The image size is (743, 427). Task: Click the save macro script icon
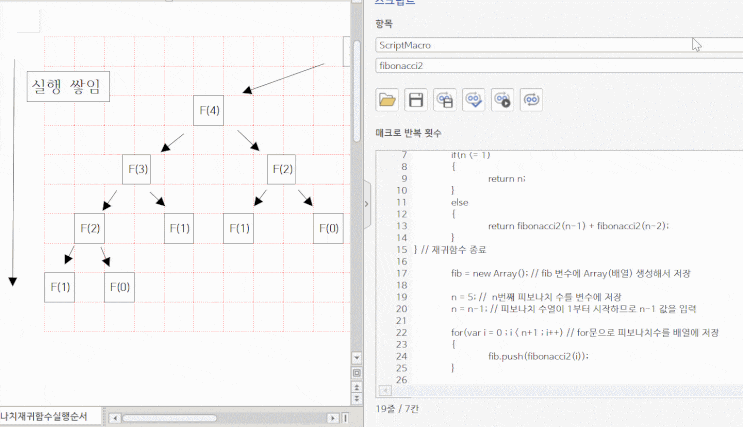445,100
